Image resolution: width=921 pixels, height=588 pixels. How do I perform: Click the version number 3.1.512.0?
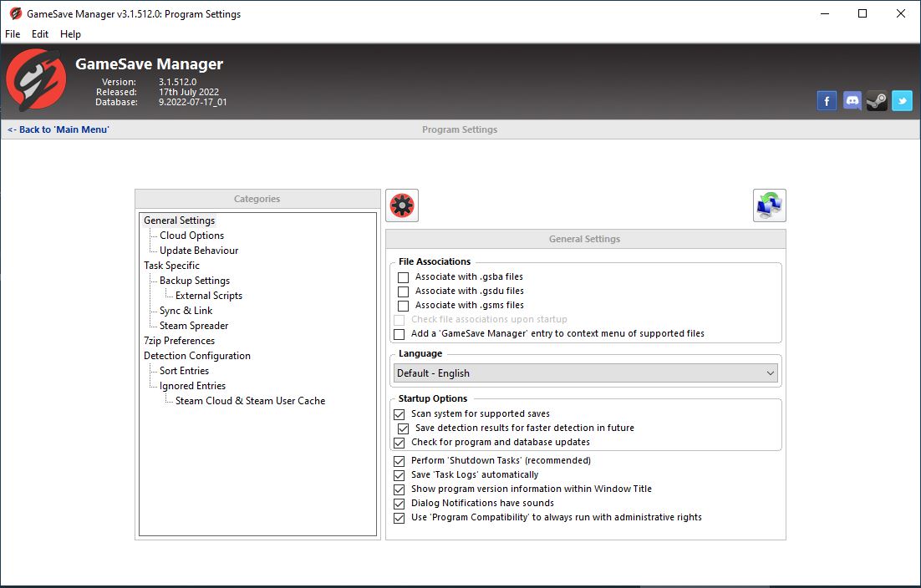(177, 82)
